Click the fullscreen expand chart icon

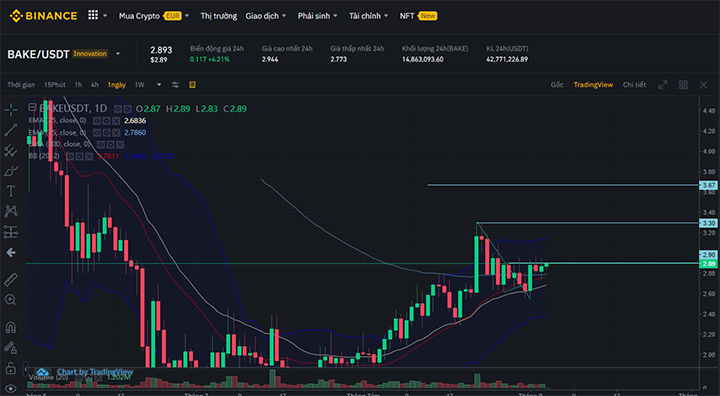(x=663, y=85)
